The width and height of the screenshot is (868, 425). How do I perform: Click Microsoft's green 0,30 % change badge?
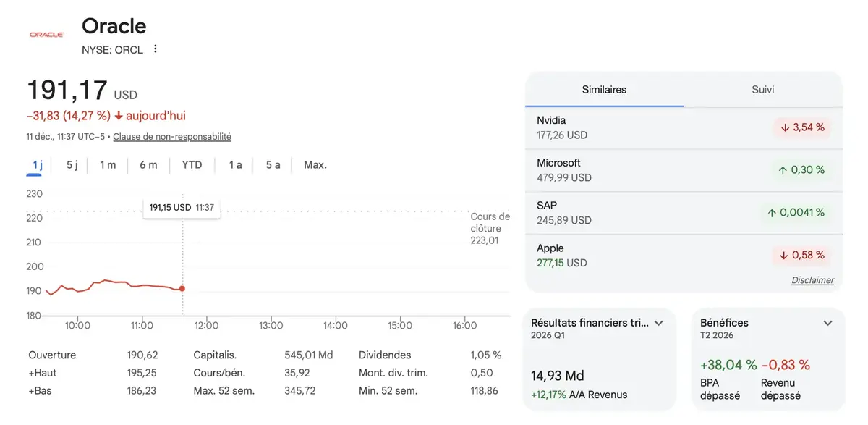click(802, 170)
